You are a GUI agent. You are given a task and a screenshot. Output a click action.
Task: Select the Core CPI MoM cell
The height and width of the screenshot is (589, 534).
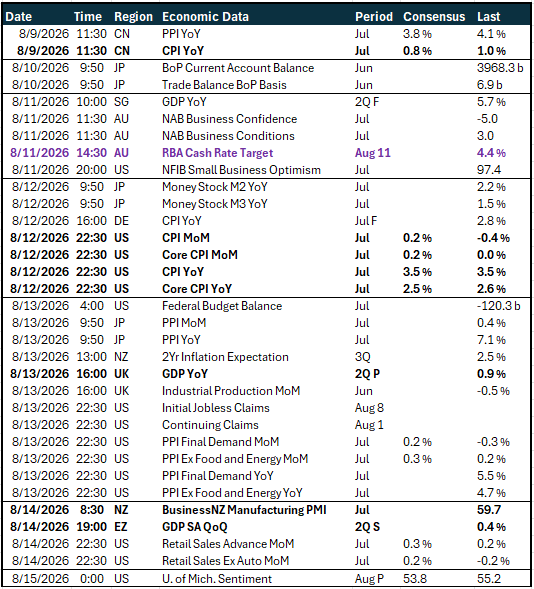click(200, 255)
